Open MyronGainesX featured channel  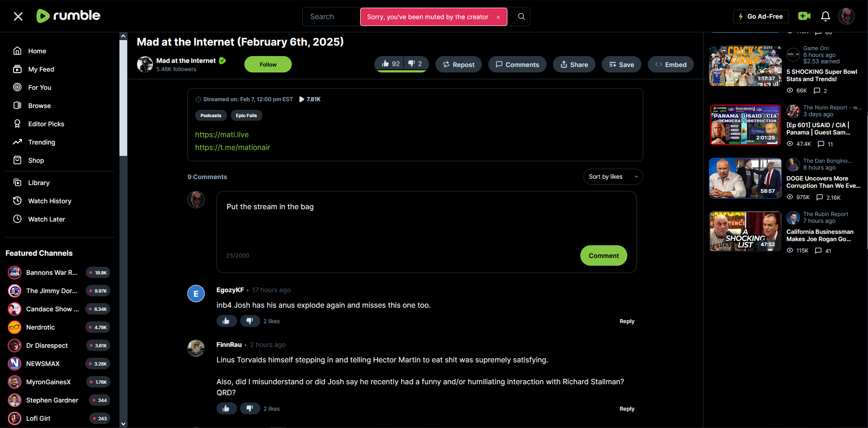click(x=59, y=382)
